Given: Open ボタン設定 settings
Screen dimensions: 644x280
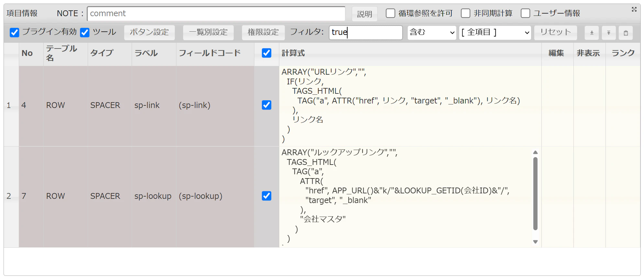Looking at the screenshot, I should pos(150,32).
